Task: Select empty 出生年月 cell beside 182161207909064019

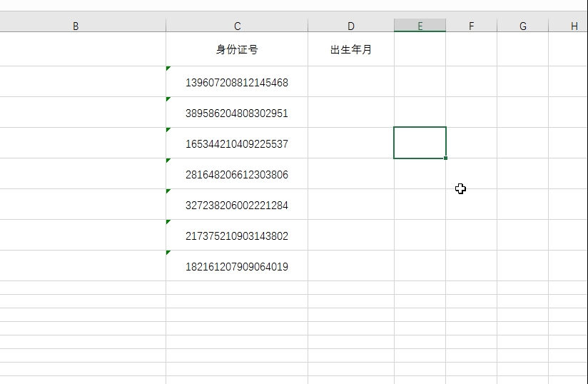Action: coord(351,267)
